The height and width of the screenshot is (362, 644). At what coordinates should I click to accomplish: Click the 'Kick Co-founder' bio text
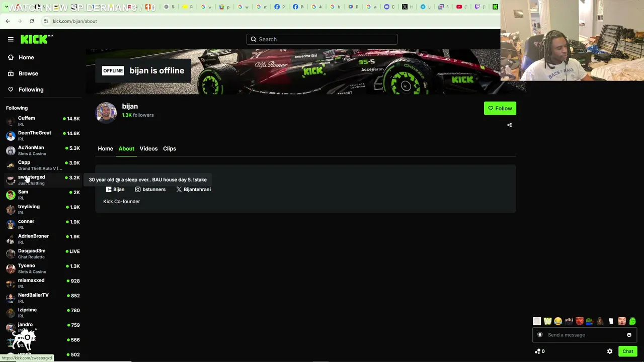click(x=122, y=202)
